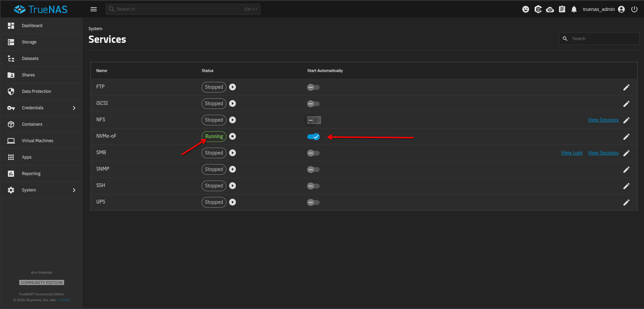Image resolution: width=644 pixels, height=309 pixels.
Task: Click TrueNAS link in footer
Action: [x=63, y=300]
